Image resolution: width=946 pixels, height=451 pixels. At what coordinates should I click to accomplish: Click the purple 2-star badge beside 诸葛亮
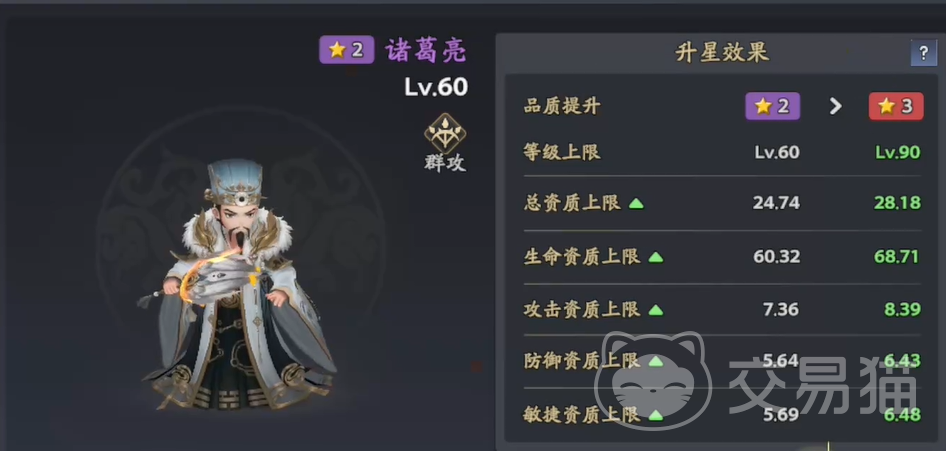point(346,50)
